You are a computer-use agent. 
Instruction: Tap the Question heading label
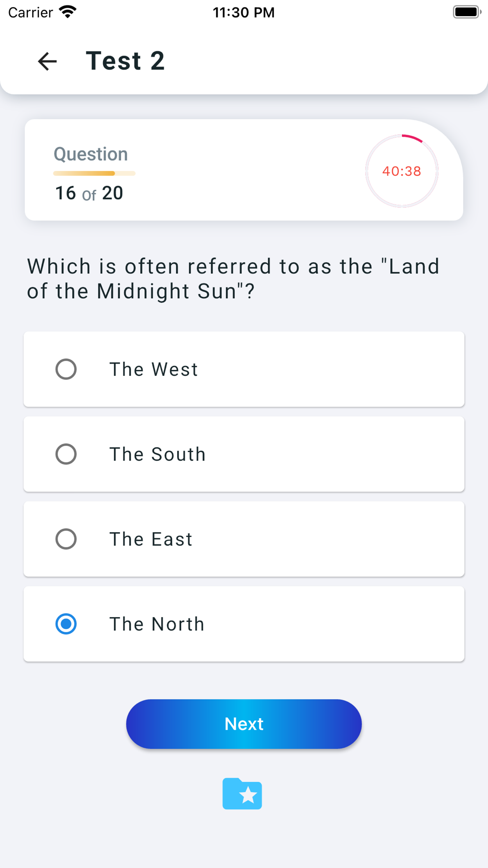click(91, 154)
